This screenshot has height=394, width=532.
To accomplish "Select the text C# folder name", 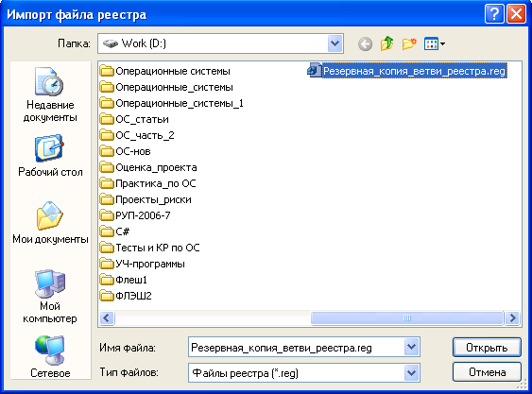I will coord(122,231).
